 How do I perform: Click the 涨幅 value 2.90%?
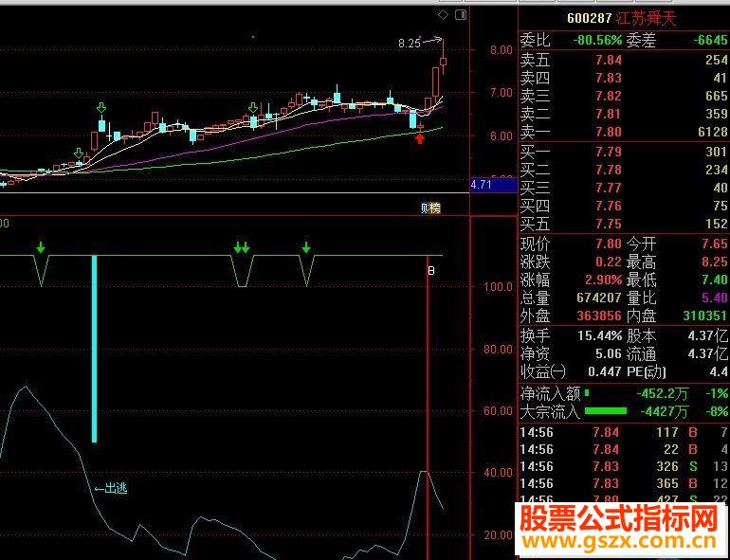[x=605, y=280]
